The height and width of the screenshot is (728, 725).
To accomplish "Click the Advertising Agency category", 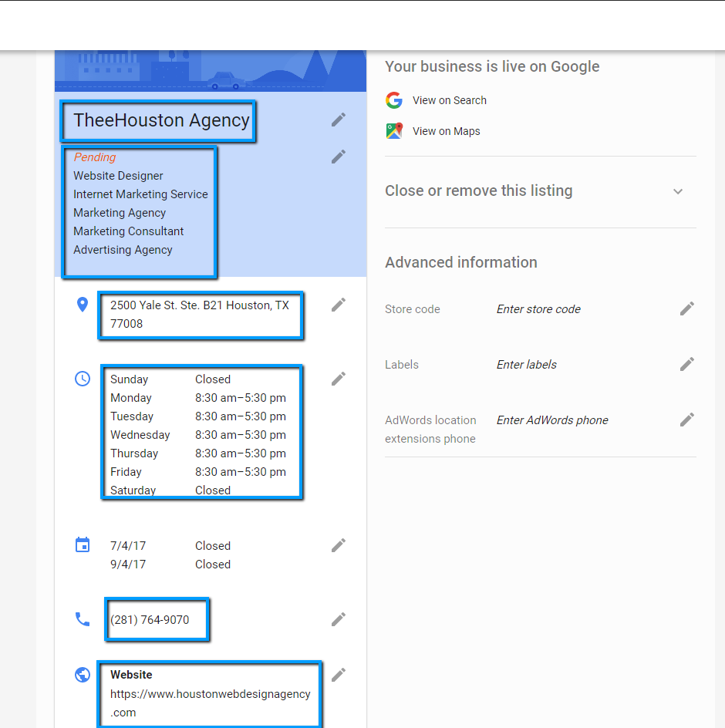I will tap(123, 250).
